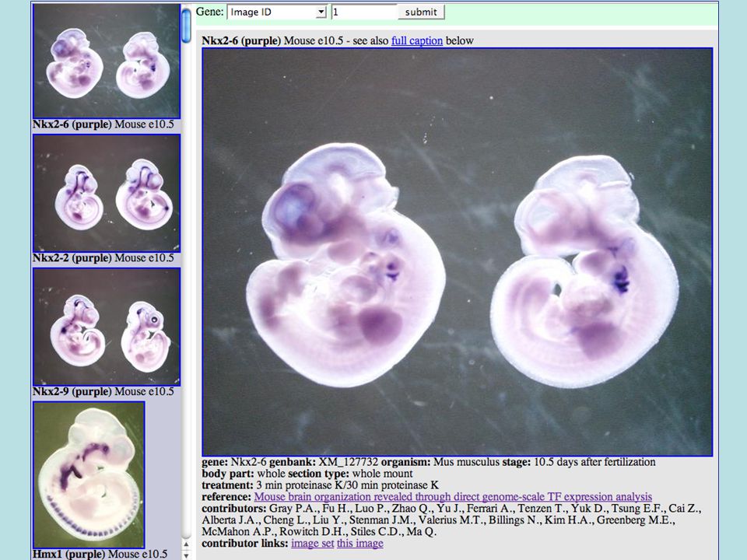Viewport: 747px width, 560px height.
Task: Click the large Nkx2-6 embryo image
Action: 457,252
